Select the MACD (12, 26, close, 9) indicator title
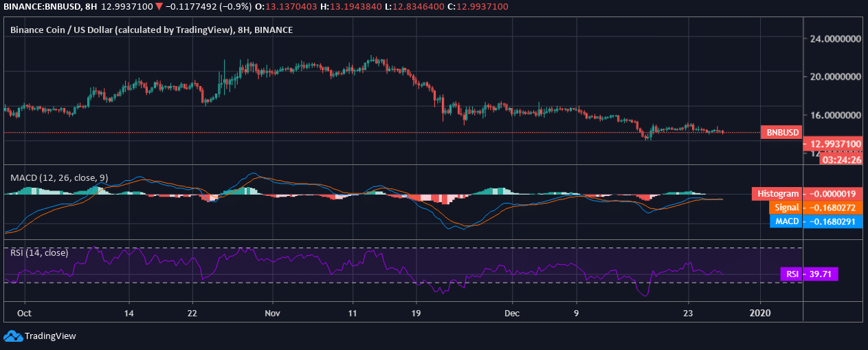The height and width of the screenshot is (350, 868). tap(58, 177)
